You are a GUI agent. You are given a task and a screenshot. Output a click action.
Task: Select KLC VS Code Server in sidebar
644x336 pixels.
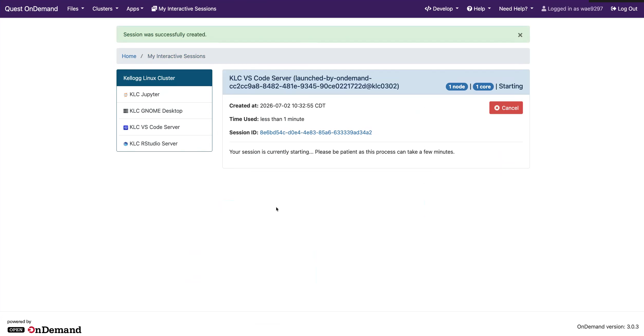pos(164,127)
